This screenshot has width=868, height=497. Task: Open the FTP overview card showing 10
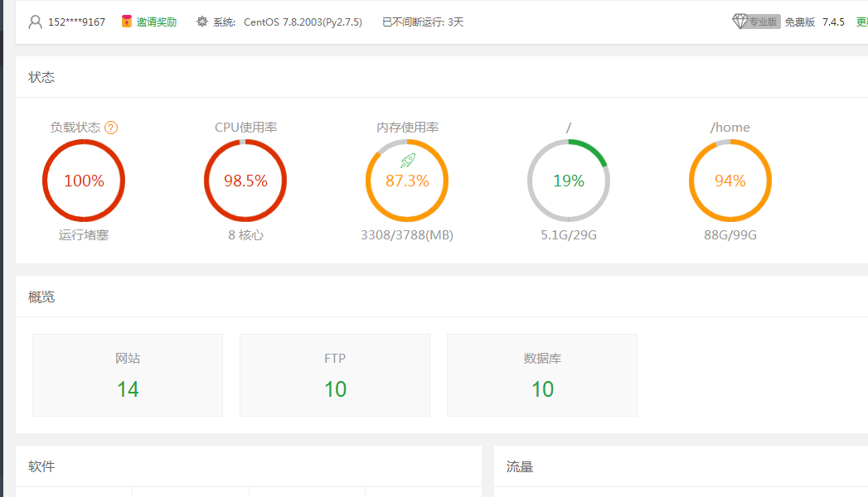pos(335,375)
